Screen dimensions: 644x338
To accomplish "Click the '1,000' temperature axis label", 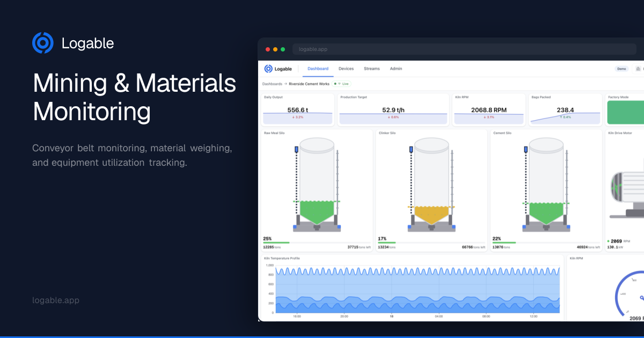I will coord(269,265).
